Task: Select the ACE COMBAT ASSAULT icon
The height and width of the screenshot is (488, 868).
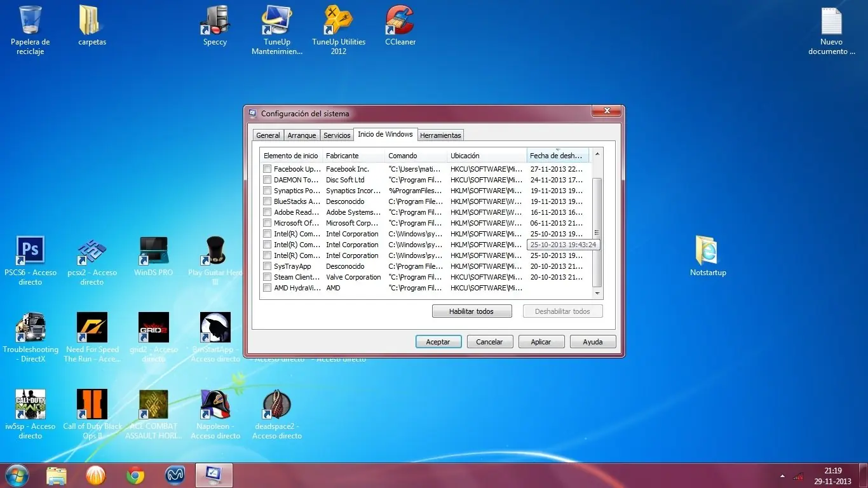Action: click(x=154, y=415)
